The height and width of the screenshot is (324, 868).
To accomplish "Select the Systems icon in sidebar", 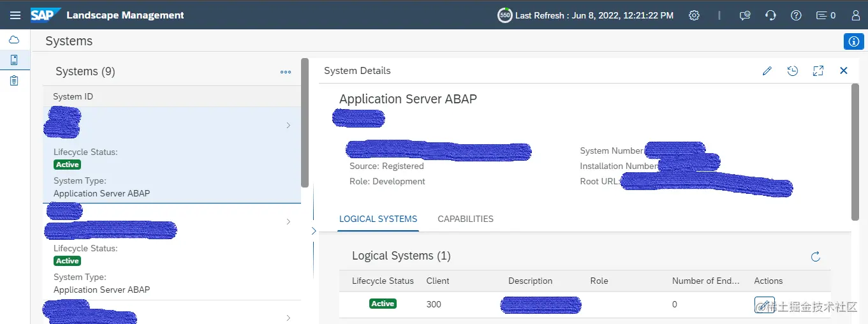I will point(14,60).
